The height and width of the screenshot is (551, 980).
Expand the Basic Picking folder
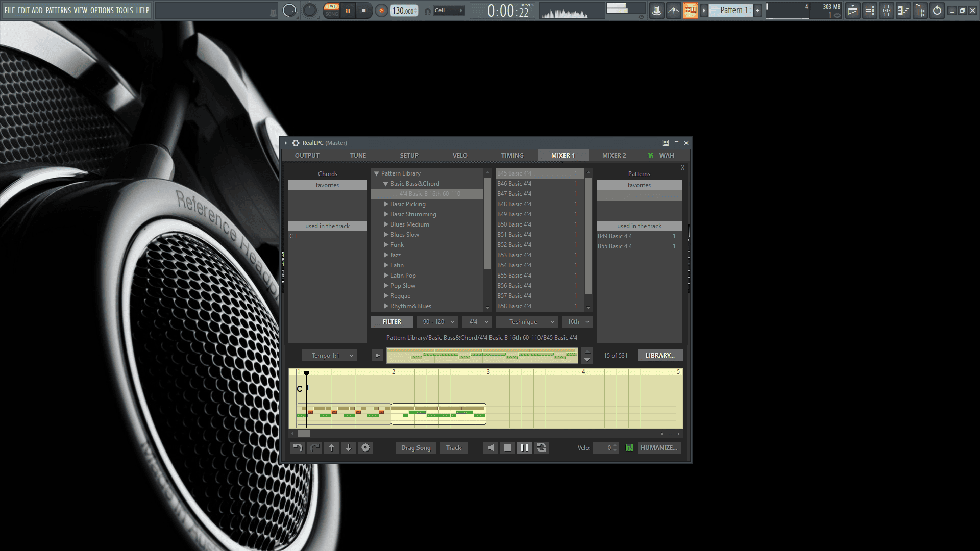click(386, 204)
